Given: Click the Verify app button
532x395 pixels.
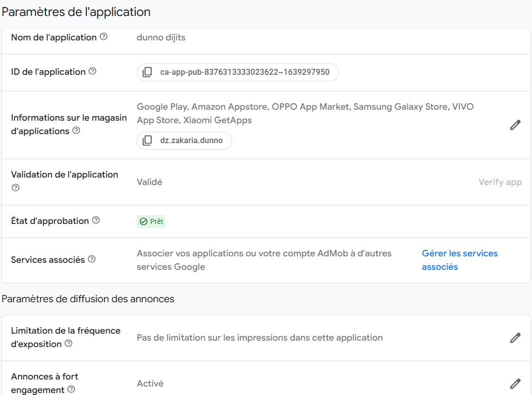Looking at the screenshot, I should (x=500, y=182).
